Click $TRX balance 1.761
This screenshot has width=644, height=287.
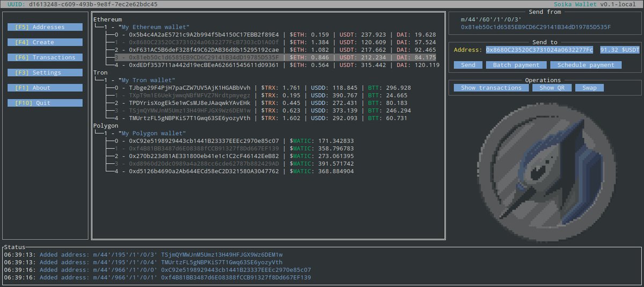[290, 87]
